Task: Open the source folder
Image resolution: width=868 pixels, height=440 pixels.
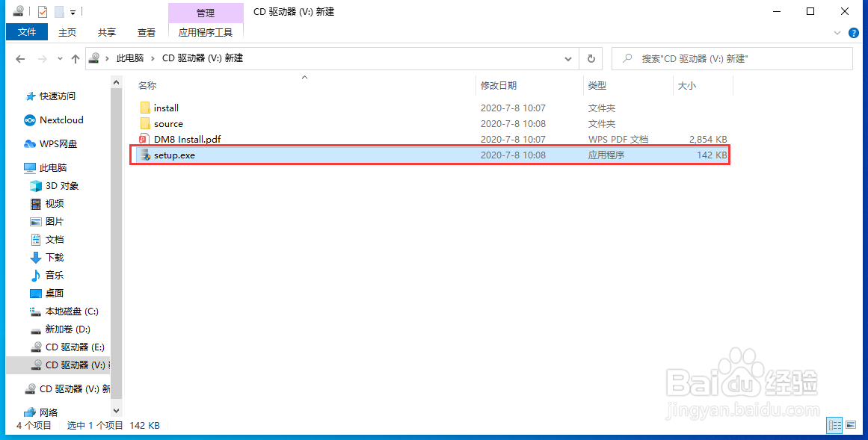Action: pyautogui.click(x=166, y=123)
